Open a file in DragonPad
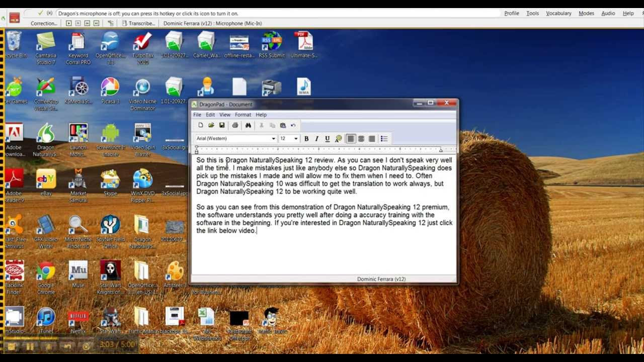Screen dimensions: 644x362 pyautogui.click(x=211, y=125)
